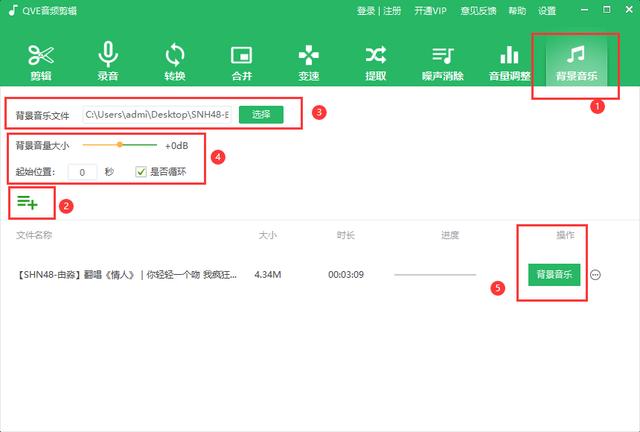The image size is (640, 432).
Task: Click 登录 in the title bar
Action: (x=366, y=11)
